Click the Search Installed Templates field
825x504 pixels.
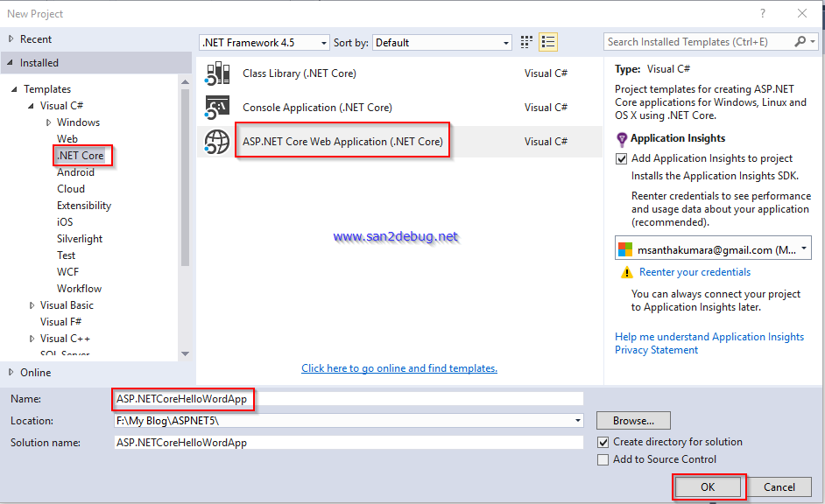[x=699, y=42]
